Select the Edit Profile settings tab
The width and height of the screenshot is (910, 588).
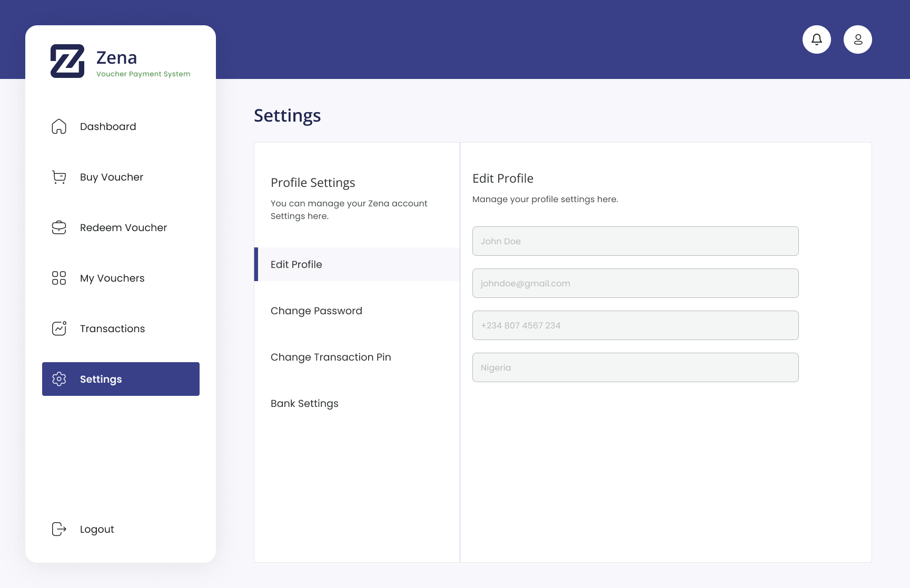[357, 264]
